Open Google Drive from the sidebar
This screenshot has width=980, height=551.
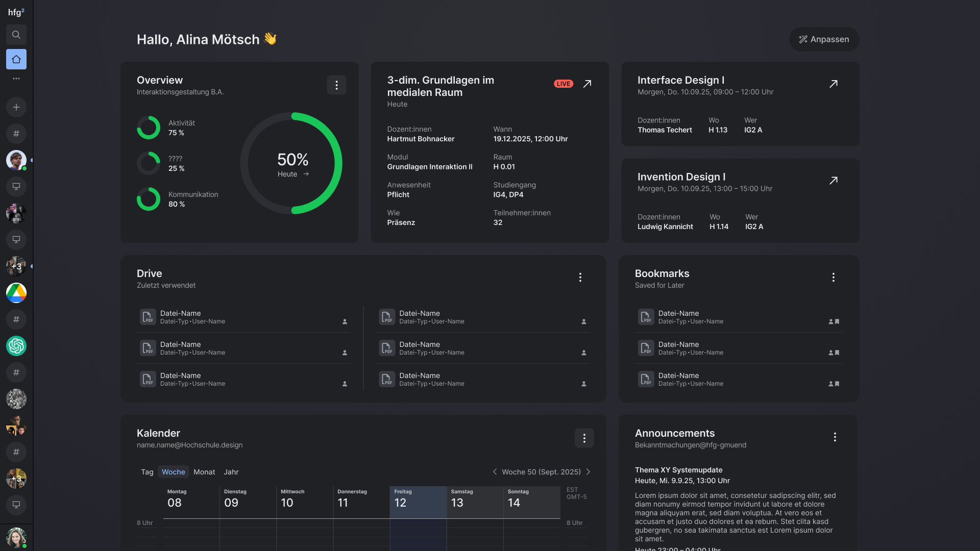16,293
